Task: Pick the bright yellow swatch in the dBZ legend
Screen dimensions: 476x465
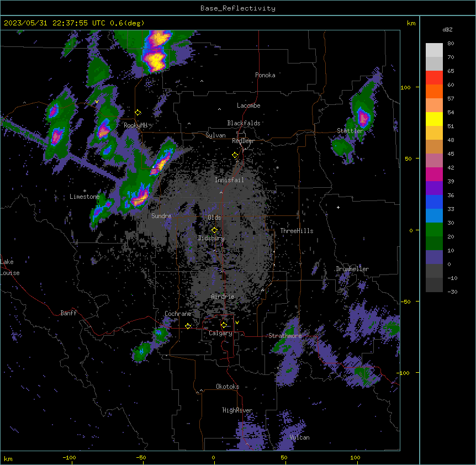Action: click(x=434, y=119)
